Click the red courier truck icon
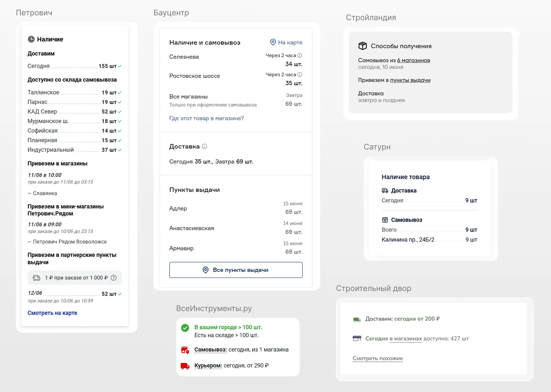Screen dimensions: 551x392 (x=185, y=366)
